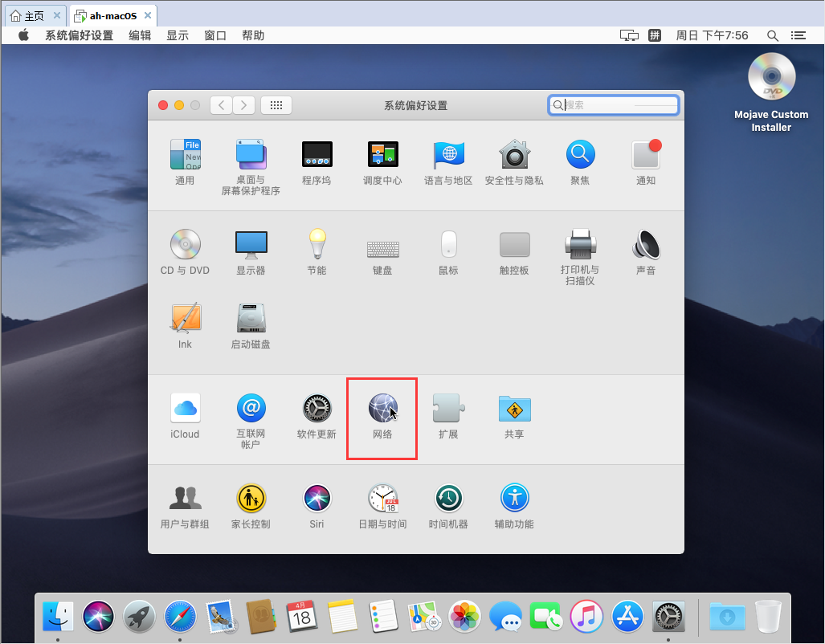Click the Show All grid button

click(x=276, y=105)
